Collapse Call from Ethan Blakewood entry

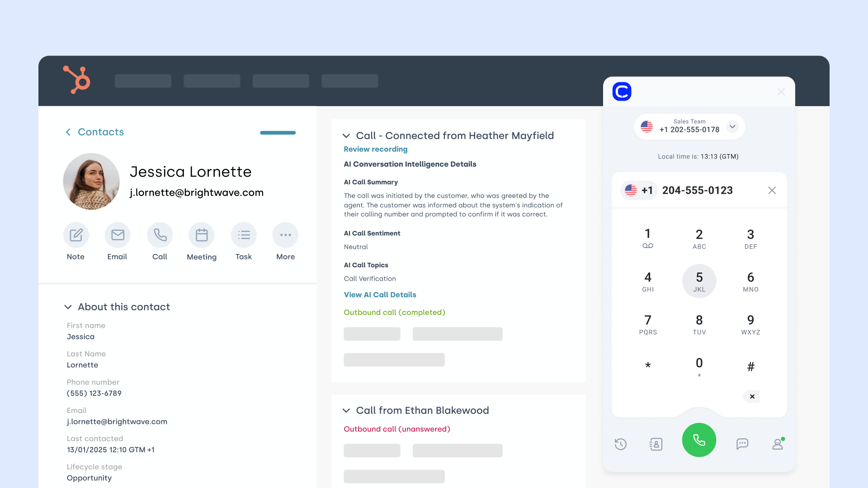pyautogui.click(x=346, y=411)
